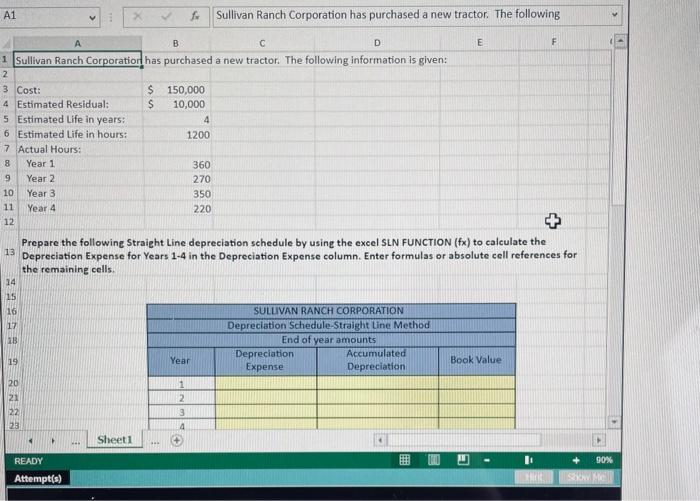The image size is (700, 501).
Task: Select Year 4 hours value 220
Action: tap(178, 209)
